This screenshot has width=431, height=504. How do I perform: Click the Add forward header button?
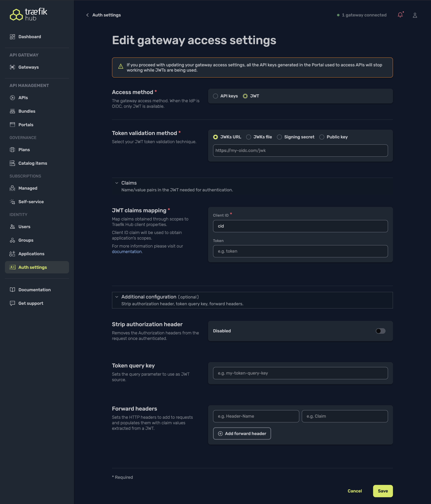coord(242,433)
